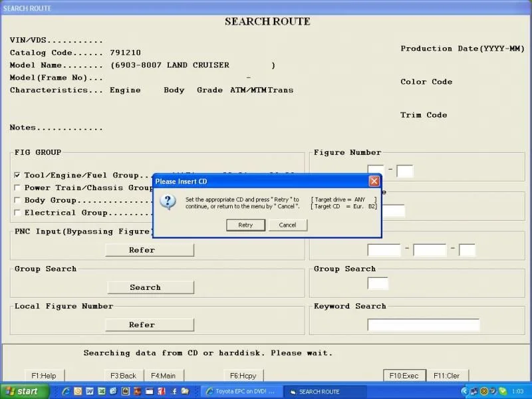Click the first Figure Number input box
The width and height of the screenshot is (532, 399).
click(376, 171)
